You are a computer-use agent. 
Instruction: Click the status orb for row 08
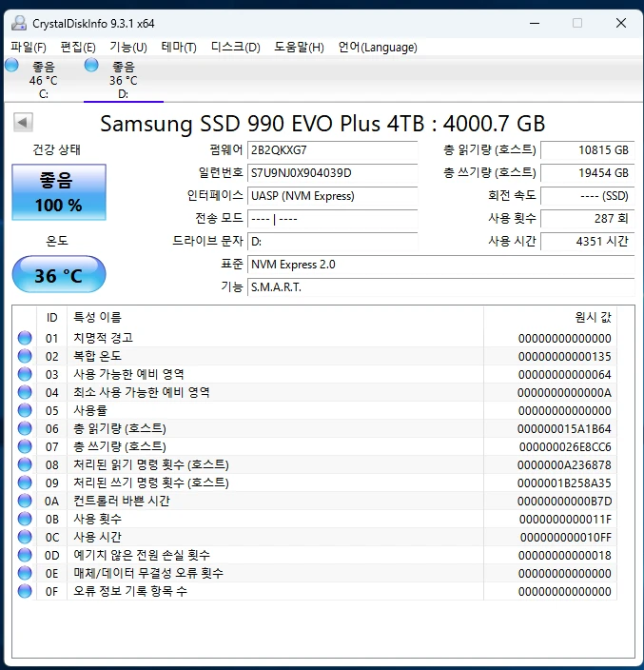coord(25,464)
